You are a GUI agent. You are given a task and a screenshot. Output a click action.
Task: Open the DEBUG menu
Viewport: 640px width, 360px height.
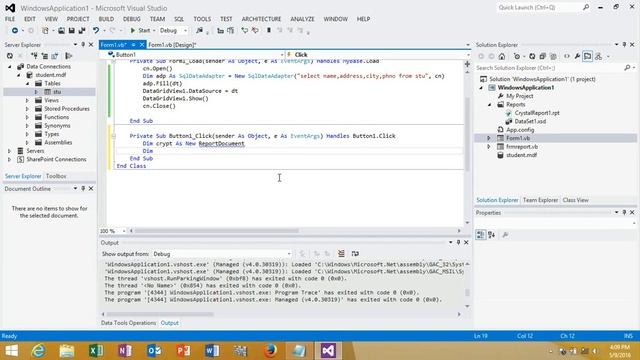[x=131, y=19]
